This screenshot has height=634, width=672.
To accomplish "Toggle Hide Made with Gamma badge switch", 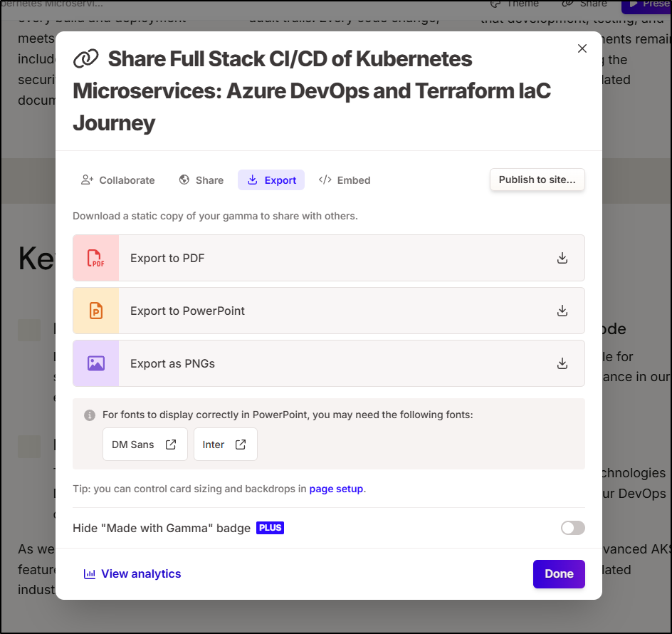I will (572, 528).
